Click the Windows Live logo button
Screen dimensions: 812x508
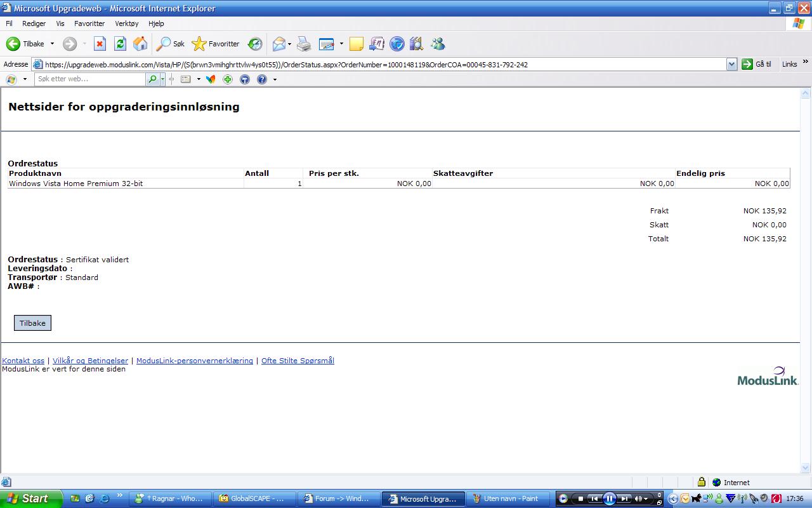(11, 79)
